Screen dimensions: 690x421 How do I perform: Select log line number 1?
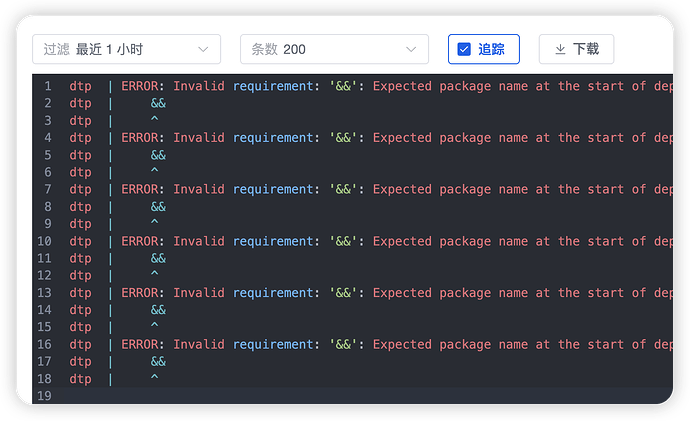[x=48, y=86]
